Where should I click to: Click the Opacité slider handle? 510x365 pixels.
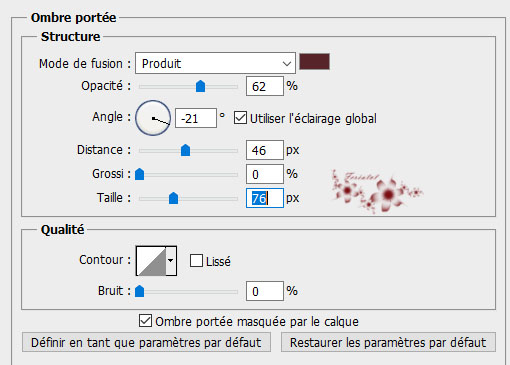click(x=200, y=86)
